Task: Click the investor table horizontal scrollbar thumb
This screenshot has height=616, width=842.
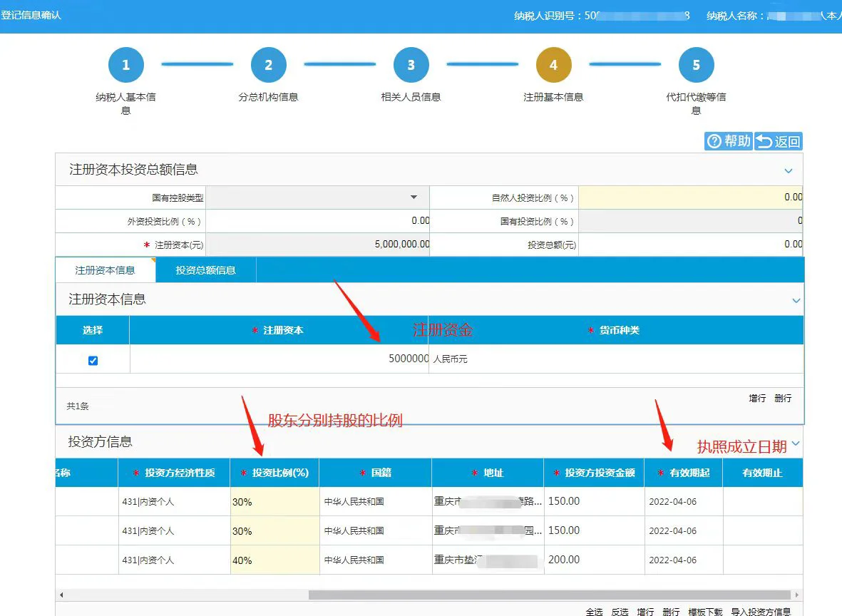Action: 549,595
